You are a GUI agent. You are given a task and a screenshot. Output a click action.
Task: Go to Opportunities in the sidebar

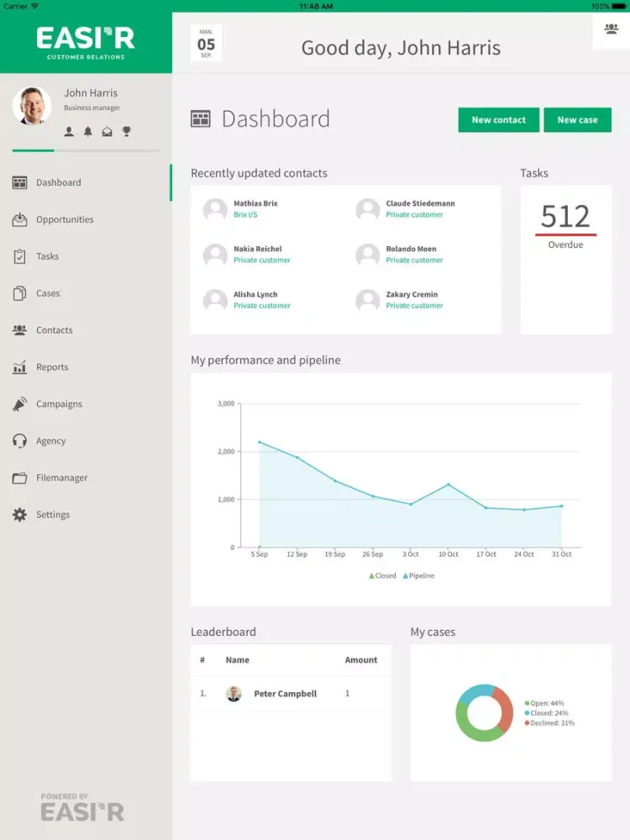(65, 219)
